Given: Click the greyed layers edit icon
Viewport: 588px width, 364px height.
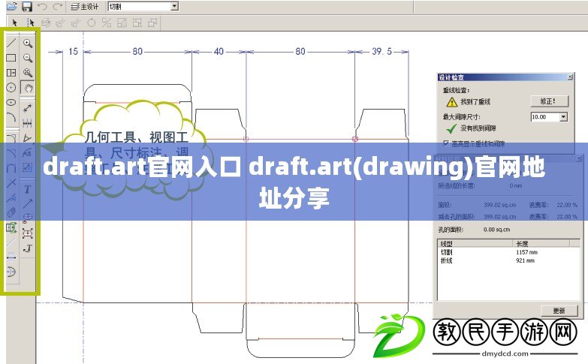Looking at the screenshot, I should click(x=46, y=23).
